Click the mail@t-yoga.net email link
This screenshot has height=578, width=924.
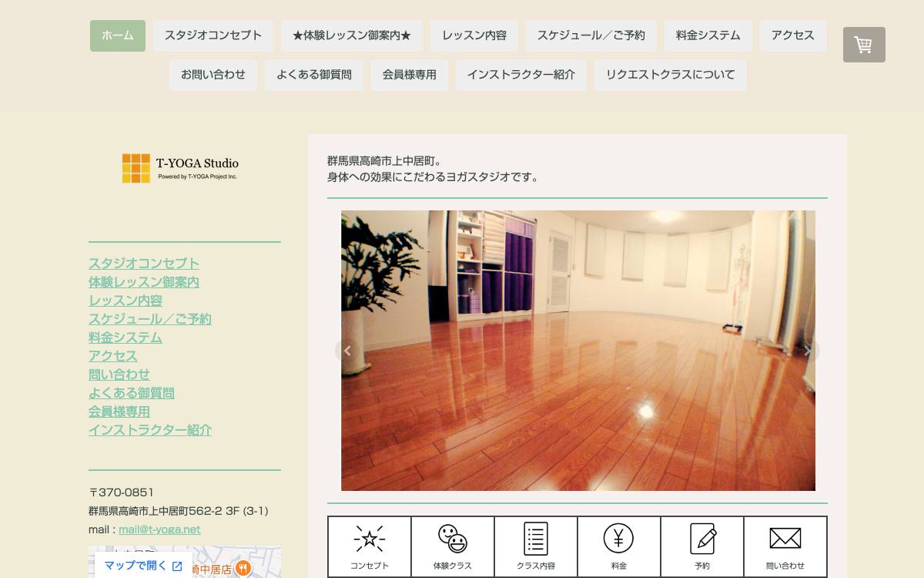159,529
